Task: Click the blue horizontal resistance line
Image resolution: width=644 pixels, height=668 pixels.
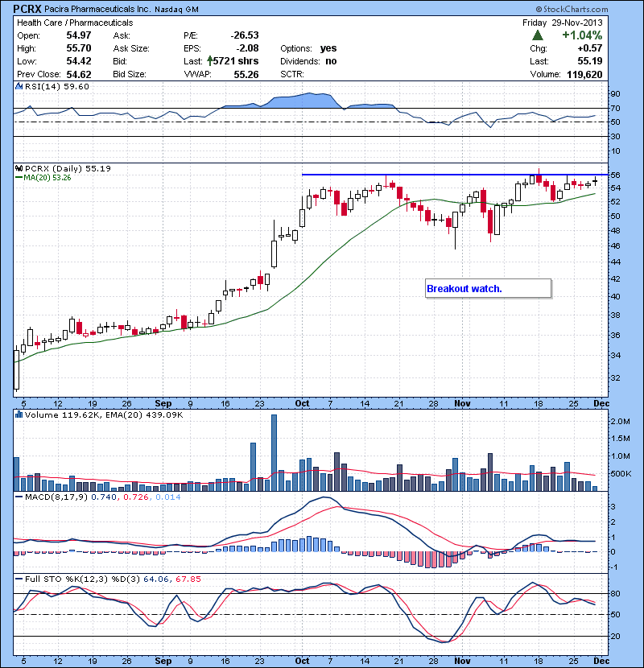Action: coord(455,175)
